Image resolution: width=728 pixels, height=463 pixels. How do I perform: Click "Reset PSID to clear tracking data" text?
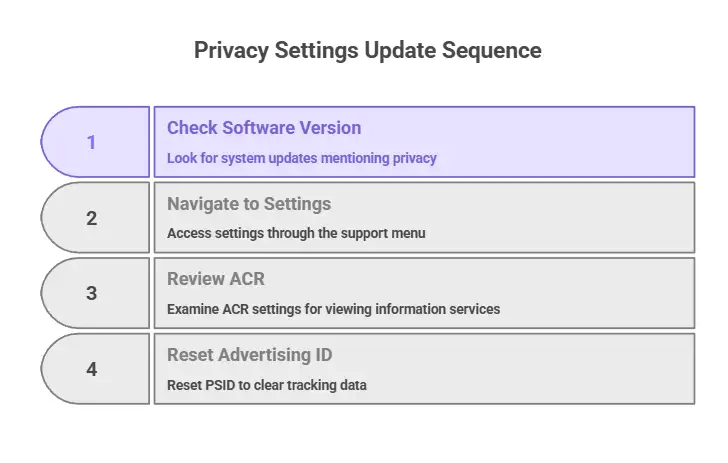[x=267, y=385]
